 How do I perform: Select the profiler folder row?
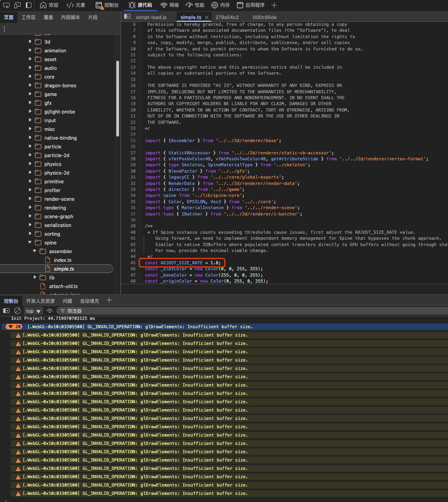[x=58, y=190]
